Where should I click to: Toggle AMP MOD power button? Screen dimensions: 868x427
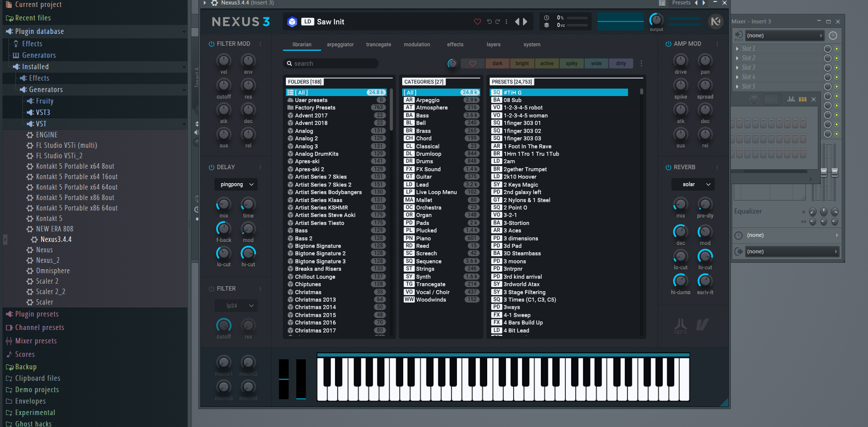[668, 44]
